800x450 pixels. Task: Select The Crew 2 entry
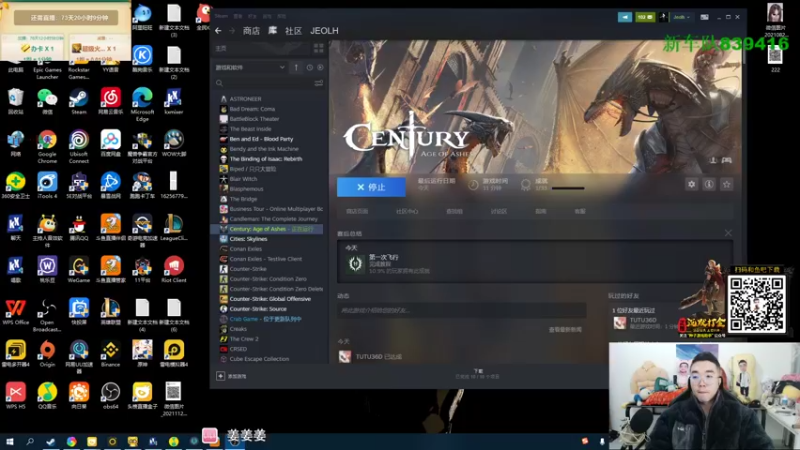244,339
